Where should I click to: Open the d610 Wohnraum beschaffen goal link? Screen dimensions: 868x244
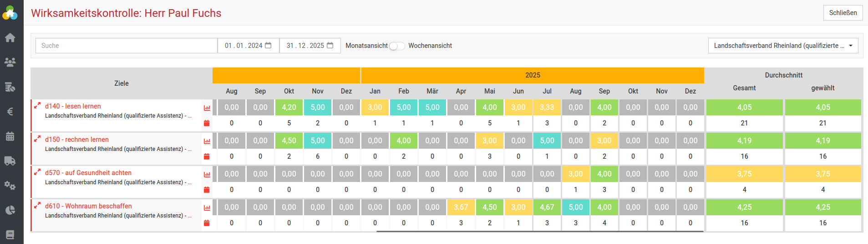click(88, 206)
